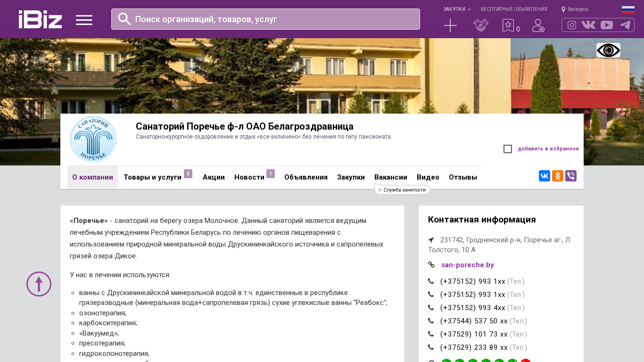The image size is (644, 362).
Task: Click the Контактная информация heading
Action: point(482,220)
